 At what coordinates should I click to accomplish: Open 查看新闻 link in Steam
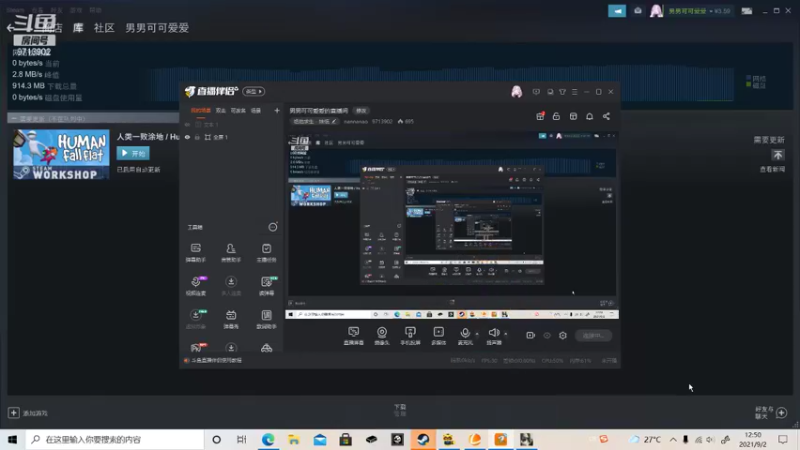tap(772, 169)
